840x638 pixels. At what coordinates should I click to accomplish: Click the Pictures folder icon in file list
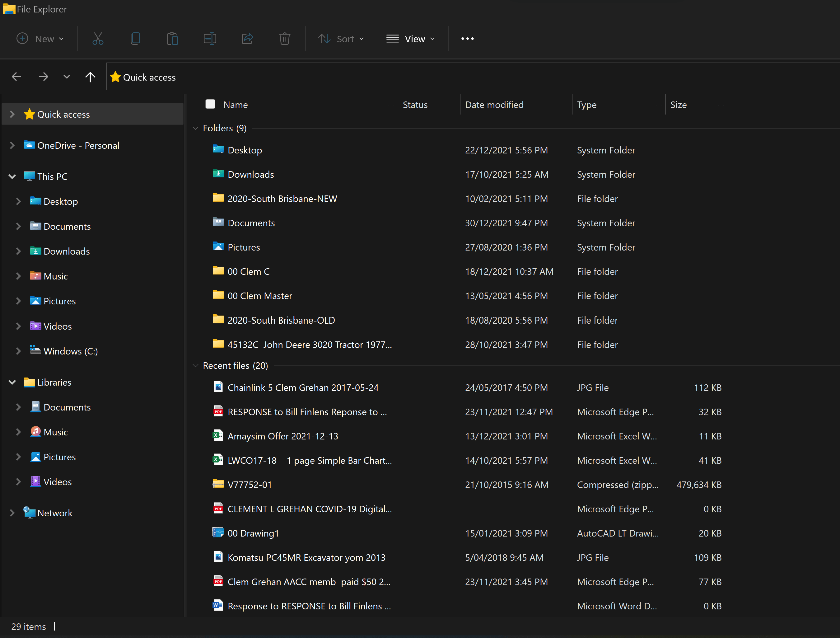tap(218, 246)
